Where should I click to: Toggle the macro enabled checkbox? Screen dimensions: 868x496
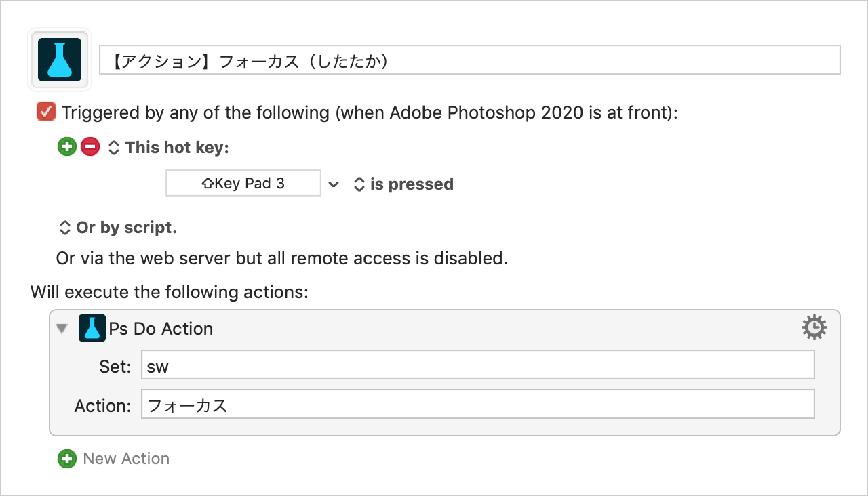pos(46,112)
